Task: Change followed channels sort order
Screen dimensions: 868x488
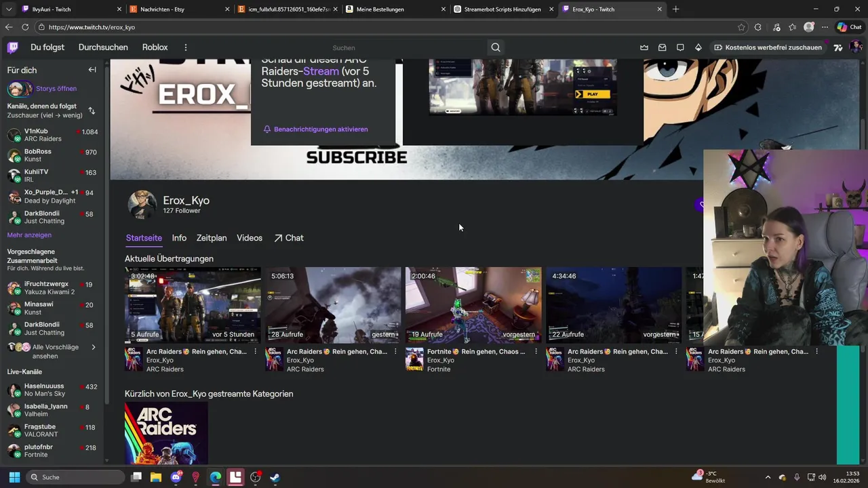Action: click(x=92, y=110)
